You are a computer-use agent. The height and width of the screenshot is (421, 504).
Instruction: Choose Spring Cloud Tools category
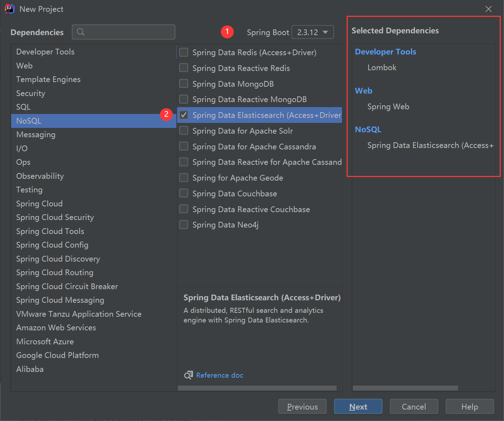pos(94,231)
